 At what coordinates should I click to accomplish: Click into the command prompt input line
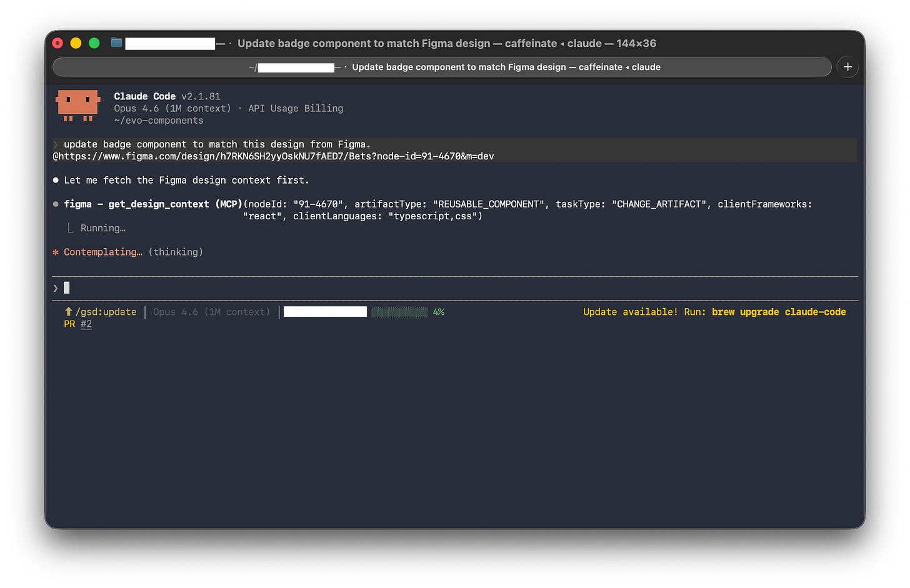point(455,288)
